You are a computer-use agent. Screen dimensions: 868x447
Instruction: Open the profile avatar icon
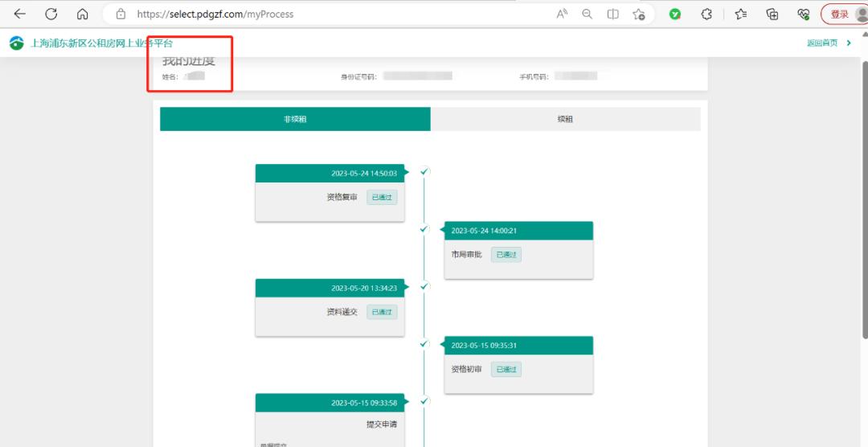pos(862,14)
